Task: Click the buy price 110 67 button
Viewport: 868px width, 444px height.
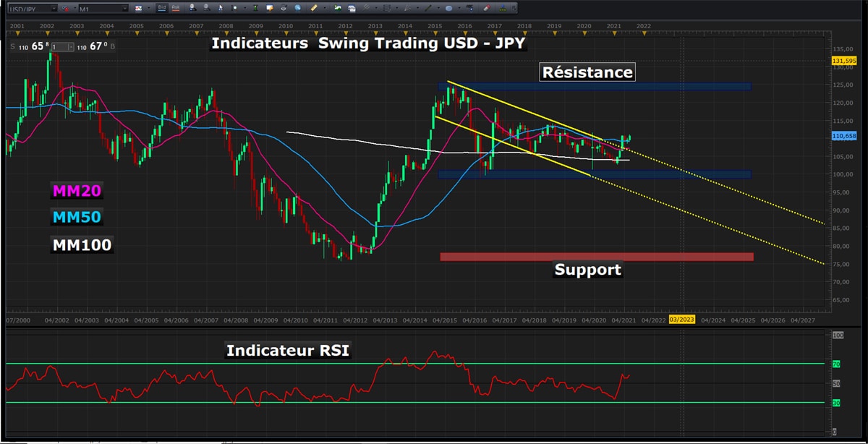Action: [x=94, y=46]
